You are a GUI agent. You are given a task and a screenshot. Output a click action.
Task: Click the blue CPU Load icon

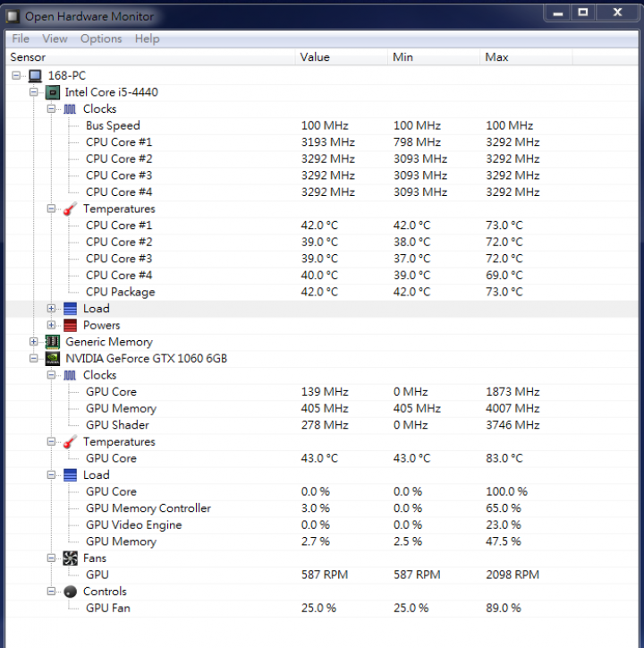[70, 309]
